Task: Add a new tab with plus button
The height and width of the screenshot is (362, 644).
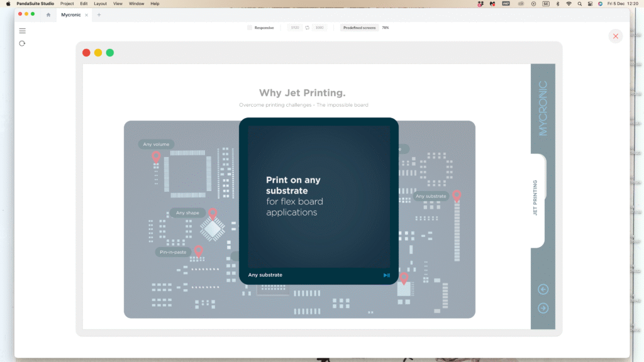Action: (x=99, y=14)
